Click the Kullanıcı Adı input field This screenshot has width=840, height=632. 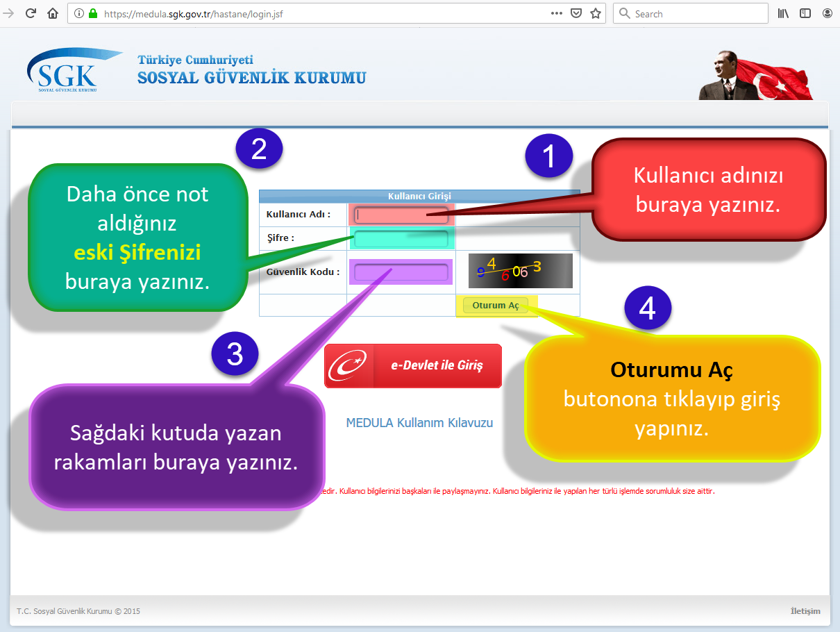pyautogui.click(x=401, y=215)
